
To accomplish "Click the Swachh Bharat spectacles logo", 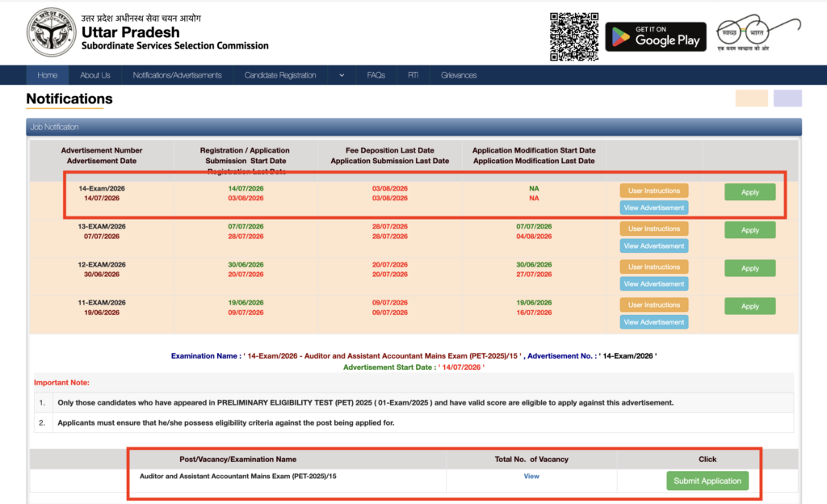I will click(758, 32).
